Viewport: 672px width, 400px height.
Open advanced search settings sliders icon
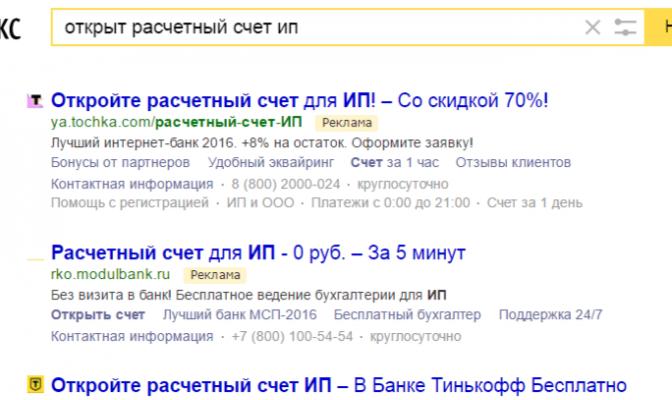click(625, 27)
